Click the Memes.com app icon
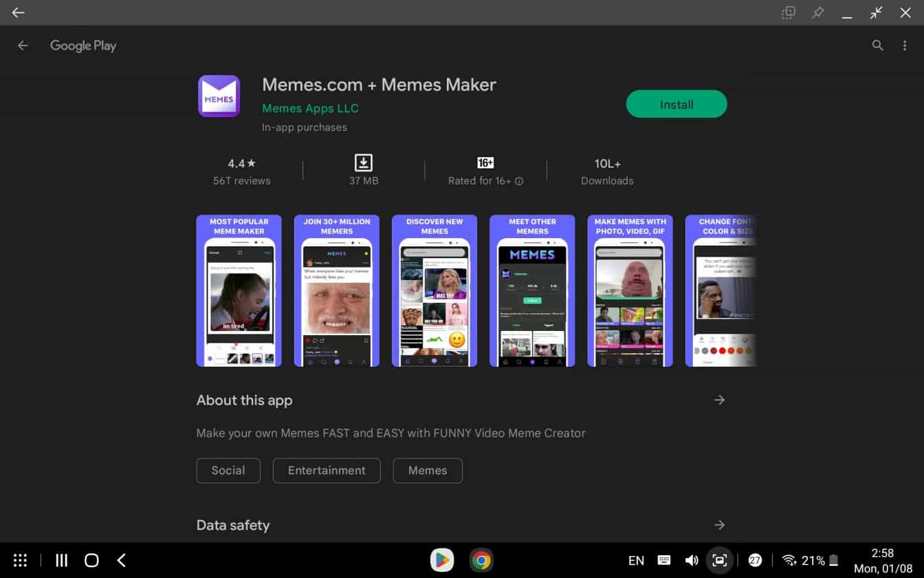 click(x=219, y=96)
